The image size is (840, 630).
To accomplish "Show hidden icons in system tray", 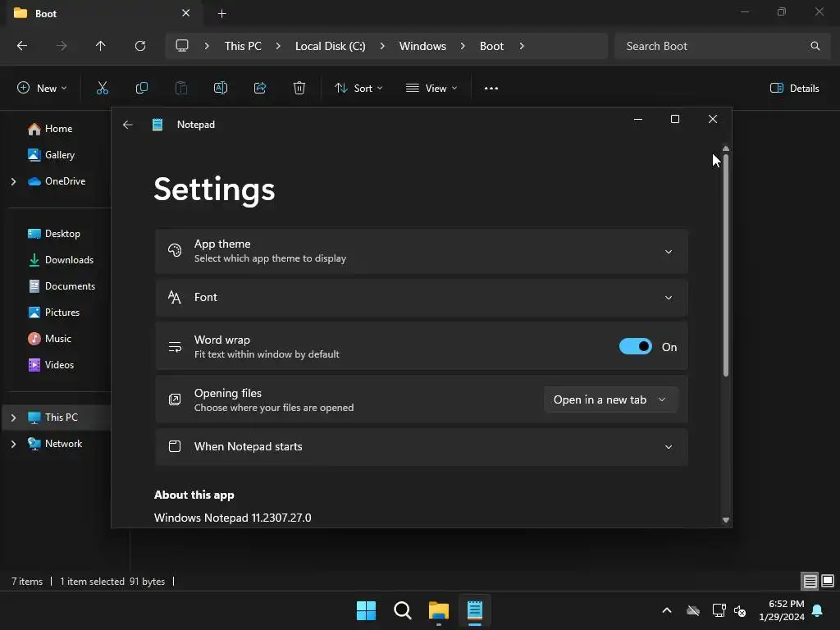I will click(x=667, y=610).
